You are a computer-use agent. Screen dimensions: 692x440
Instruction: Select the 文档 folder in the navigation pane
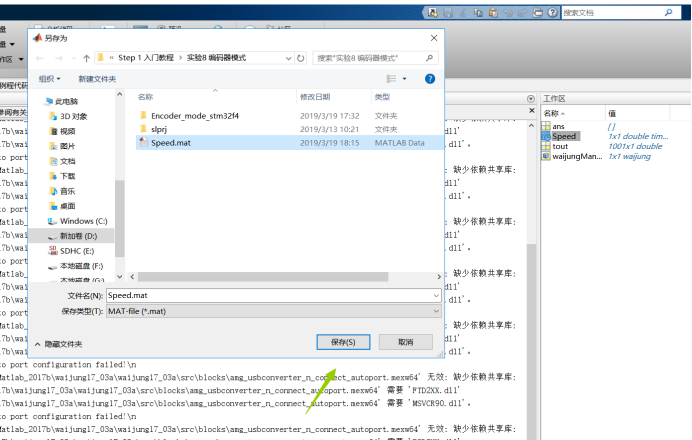pyautogui.click(x=62, y=161)
